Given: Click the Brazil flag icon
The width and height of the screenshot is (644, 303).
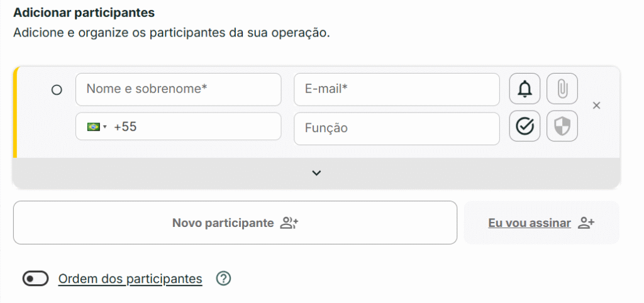Looking at the screenshot, I should 93,127.
